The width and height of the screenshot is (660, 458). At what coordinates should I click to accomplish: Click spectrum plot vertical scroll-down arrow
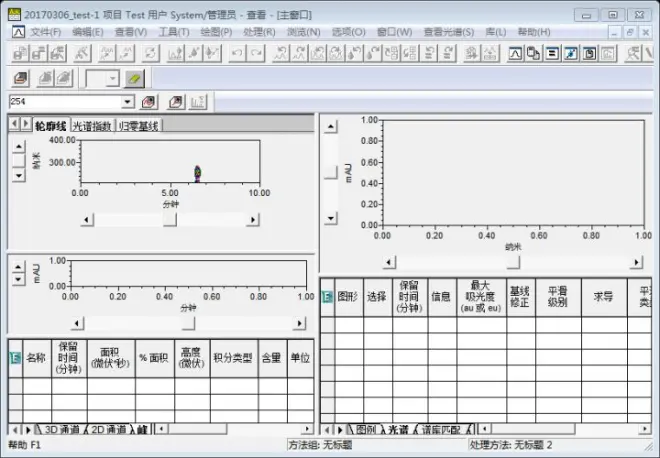[331, 218]
